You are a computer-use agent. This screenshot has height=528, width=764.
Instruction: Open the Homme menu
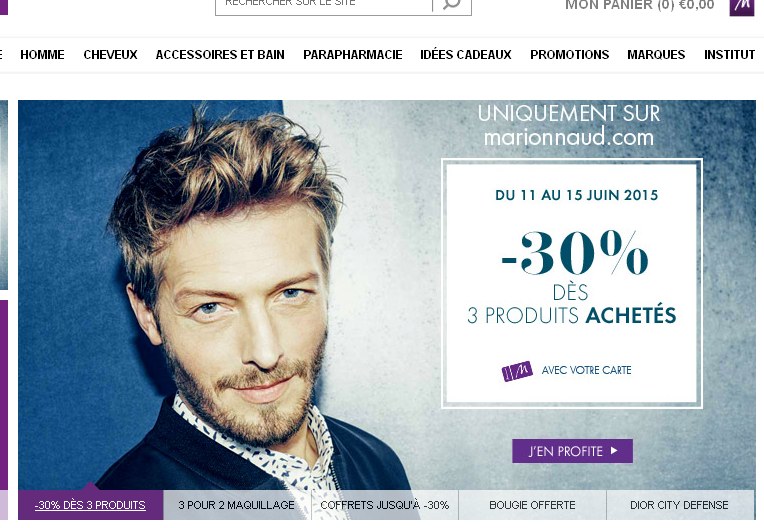pyautogui.click(x=42, y=55)
